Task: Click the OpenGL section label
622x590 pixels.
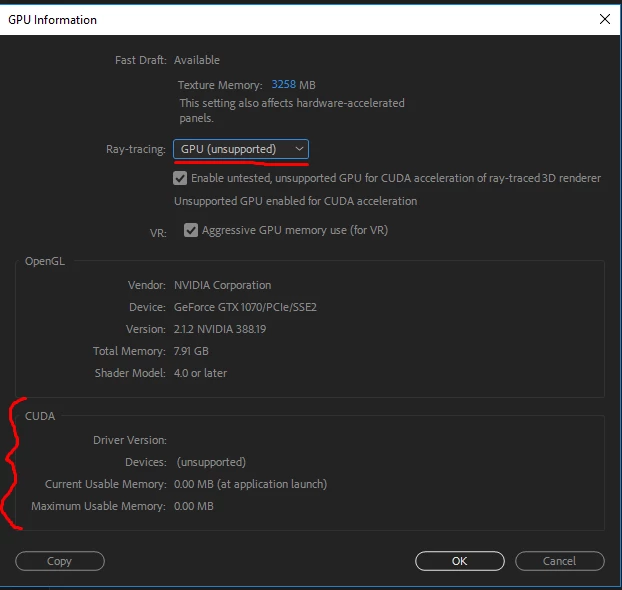Action: [45, 261]
